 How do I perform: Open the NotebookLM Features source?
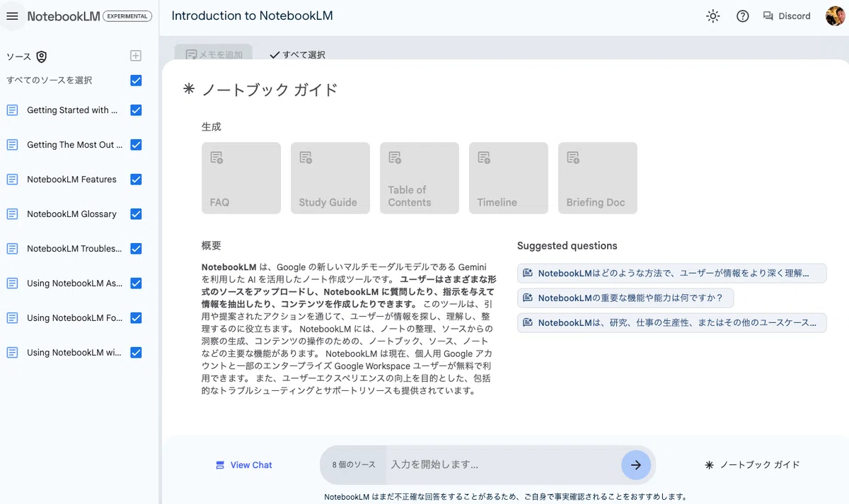coord(71,180)
